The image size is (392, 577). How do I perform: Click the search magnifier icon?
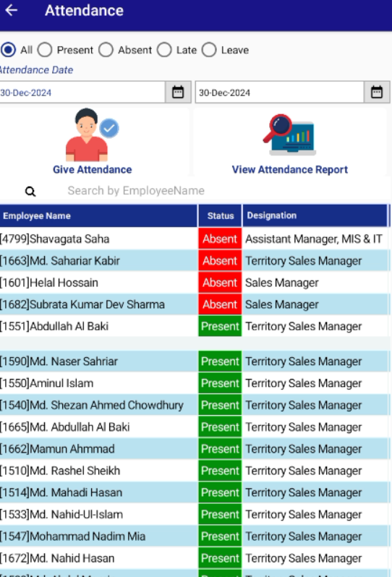coord(30,192)
